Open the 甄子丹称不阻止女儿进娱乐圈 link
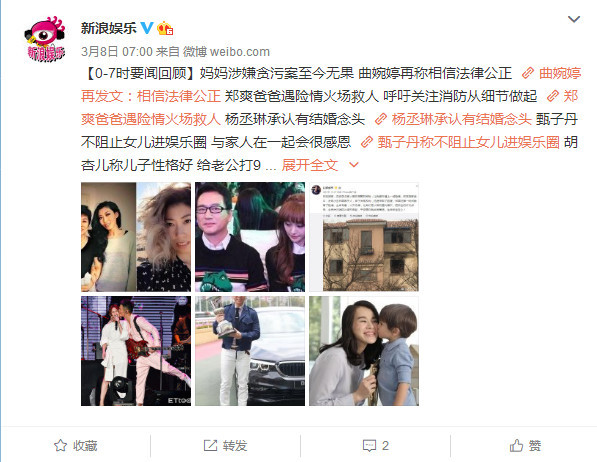The width and height of the screenshot is (597, 462). [460, 142]
